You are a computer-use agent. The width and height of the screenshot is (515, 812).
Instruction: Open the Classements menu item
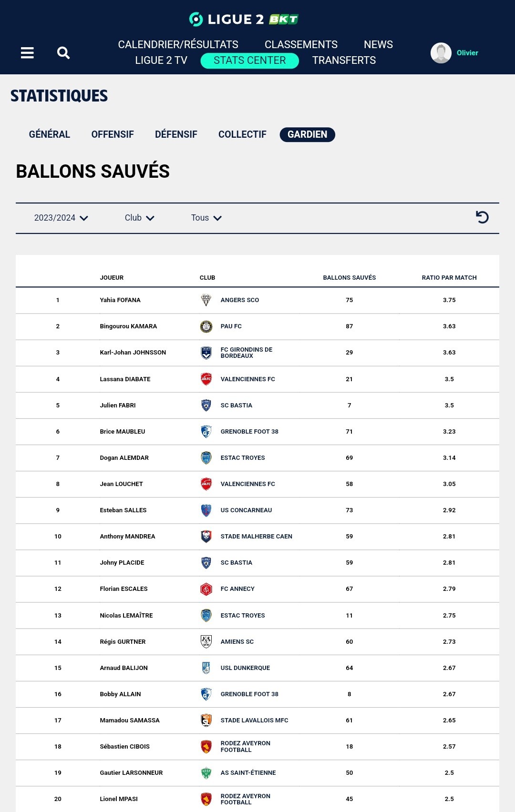coord(301,44)
